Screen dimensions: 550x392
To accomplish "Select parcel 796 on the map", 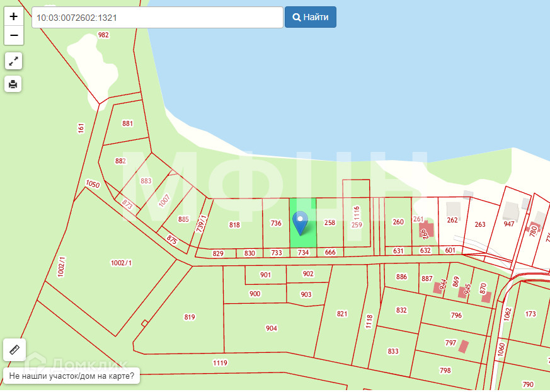I will click(456, 316).
